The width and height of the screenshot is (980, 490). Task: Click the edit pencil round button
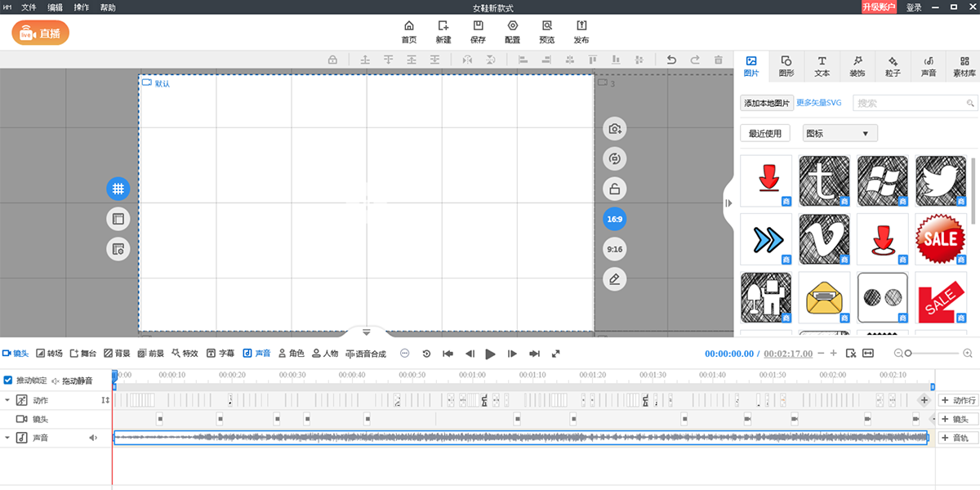[615, 279]
